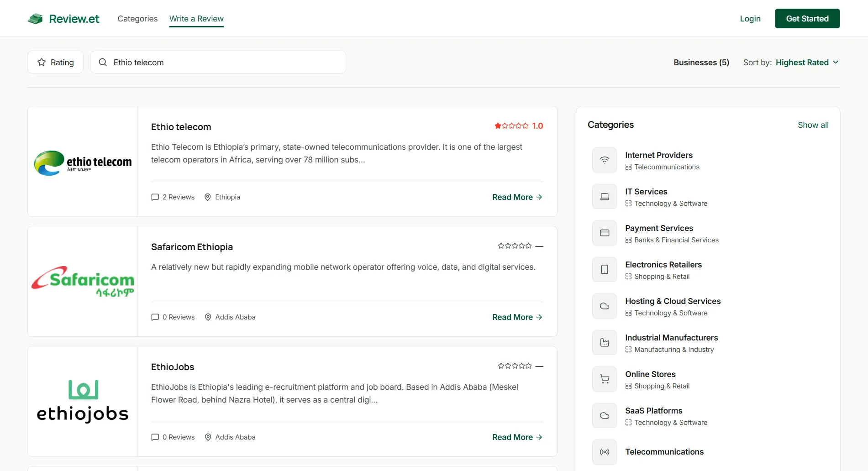Click the Industrial Manufacturers factory icon

click(x=605, y=342)
